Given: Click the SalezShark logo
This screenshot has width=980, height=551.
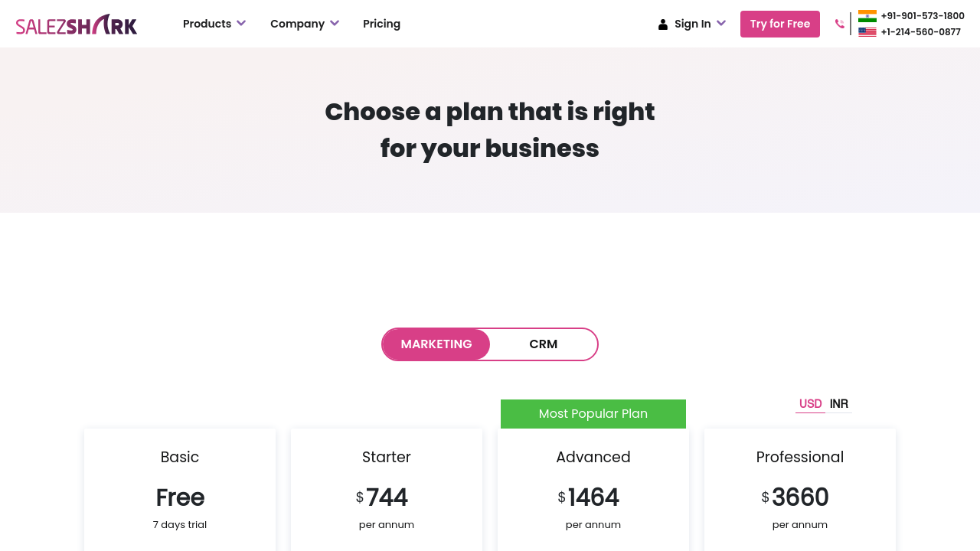Looking at the screenshot, I should tap(77, 24).
